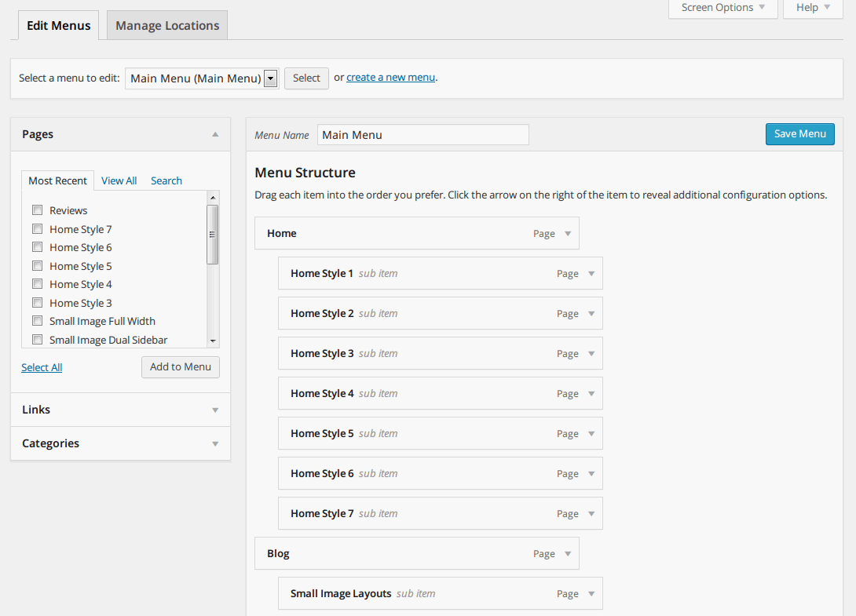Open Home Style 1 item options arrow
The width and height of the screenshot is (856, 616).
click(x=591, y=274)
